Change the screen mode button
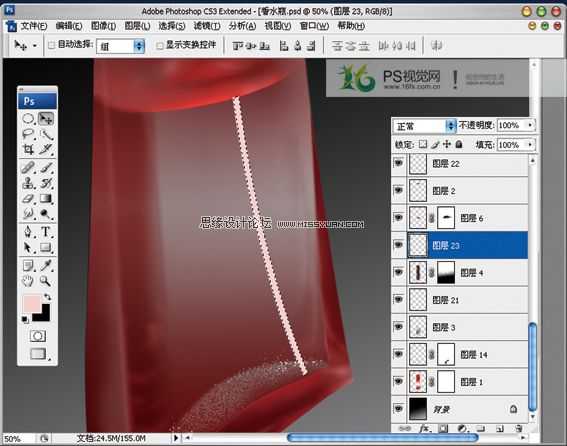 [38, 354]
